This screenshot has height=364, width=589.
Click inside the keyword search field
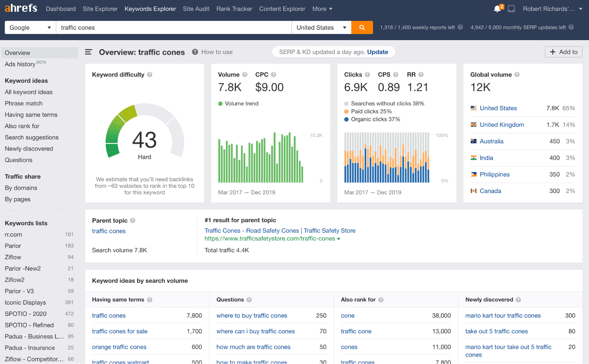[174, 27]
